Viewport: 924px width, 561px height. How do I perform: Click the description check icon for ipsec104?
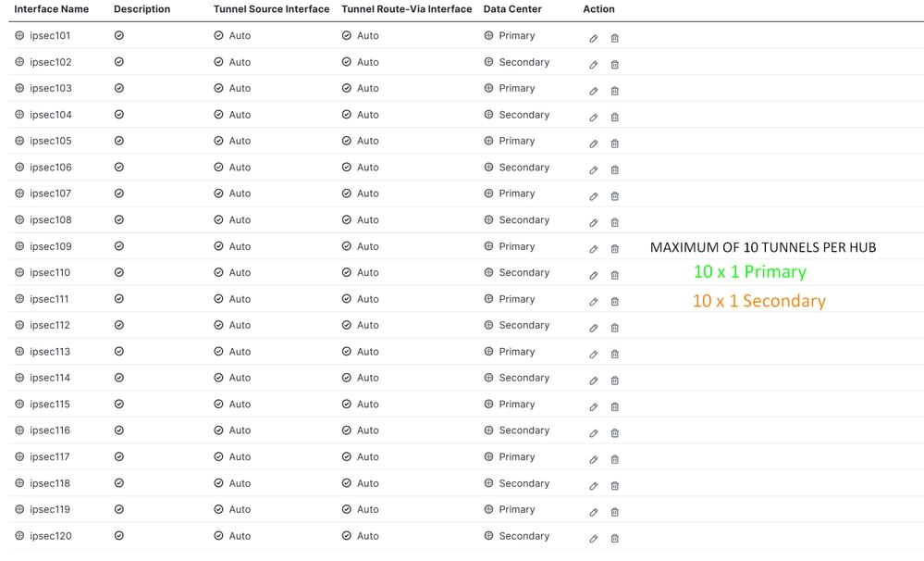pyautogui.click(x=118, y=115)
